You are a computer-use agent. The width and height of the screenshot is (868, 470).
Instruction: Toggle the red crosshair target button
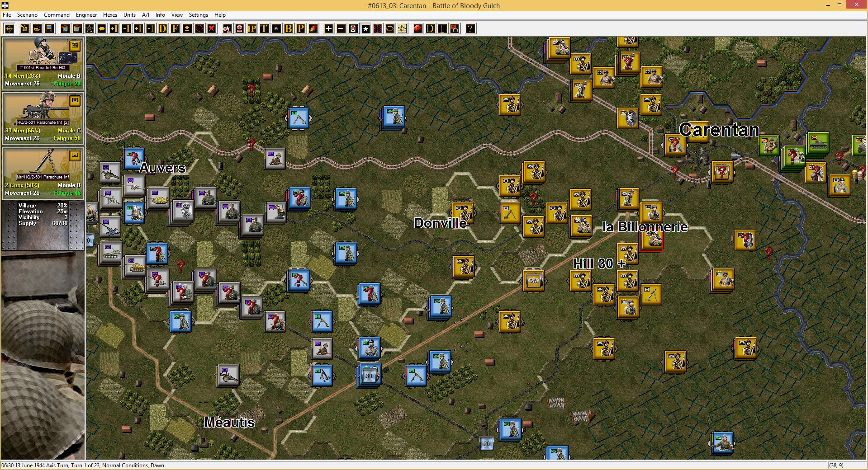coord(377,29)
